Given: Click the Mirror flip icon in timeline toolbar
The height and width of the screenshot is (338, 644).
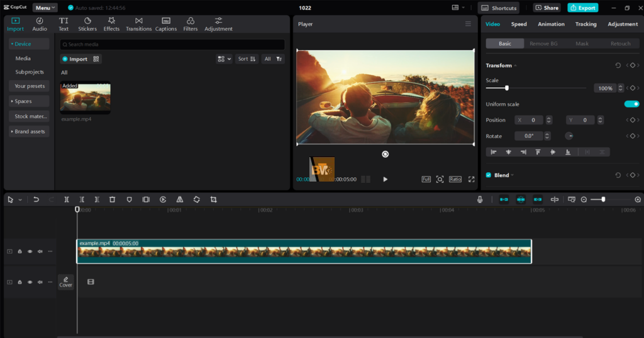Looking at the screenshot, I should (x=180, y=199).
